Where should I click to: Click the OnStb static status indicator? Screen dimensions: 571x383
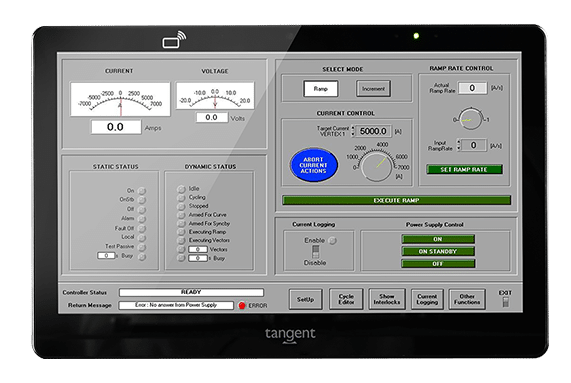click(142, 200)
